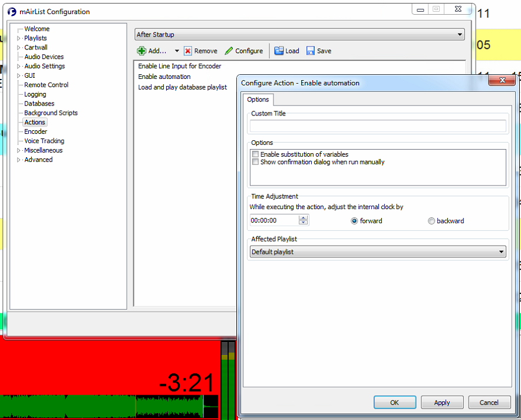Open the Encoder settings page
The height and width of the screenshot is (420, 521).
(35, 131)
